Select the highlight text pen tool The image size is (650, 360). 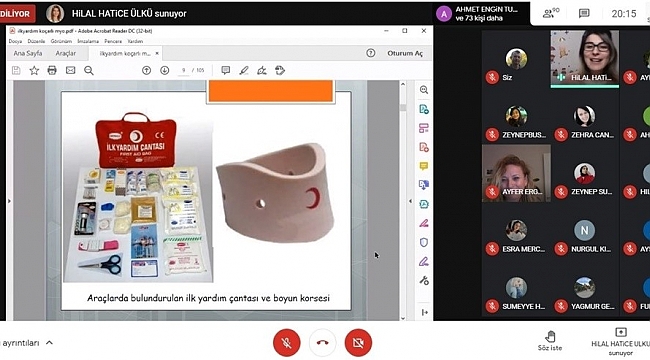(x=244, y=71)
